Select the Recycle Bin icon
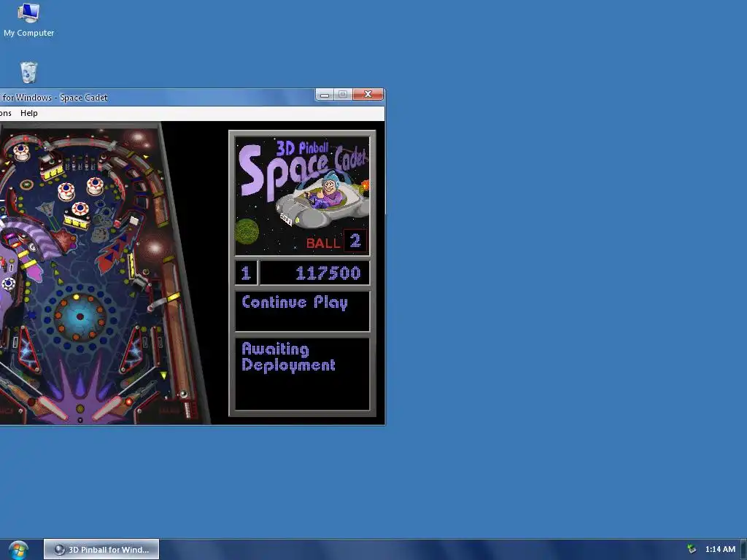Image resolution: width=747 pixels, height=560 pixels. 28,72
